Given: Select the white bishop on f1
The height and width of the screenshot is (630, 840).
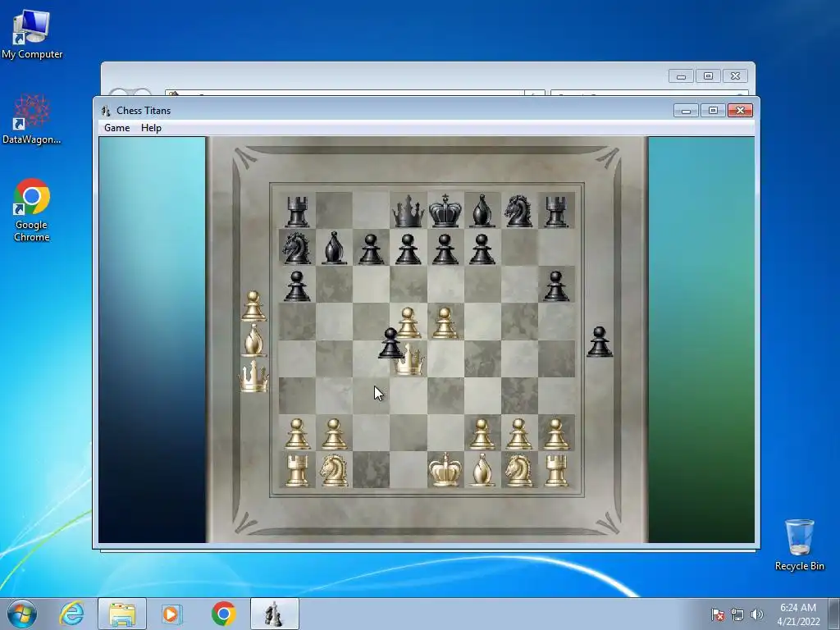Looking at the screenshot, I should [482, 470].
